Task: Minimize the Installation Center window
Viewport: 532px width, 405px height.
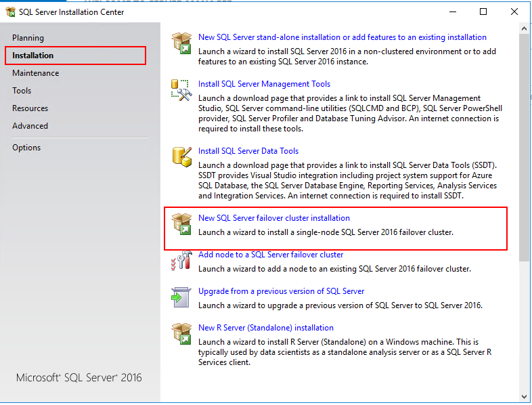Action: [x=453, y=12]
